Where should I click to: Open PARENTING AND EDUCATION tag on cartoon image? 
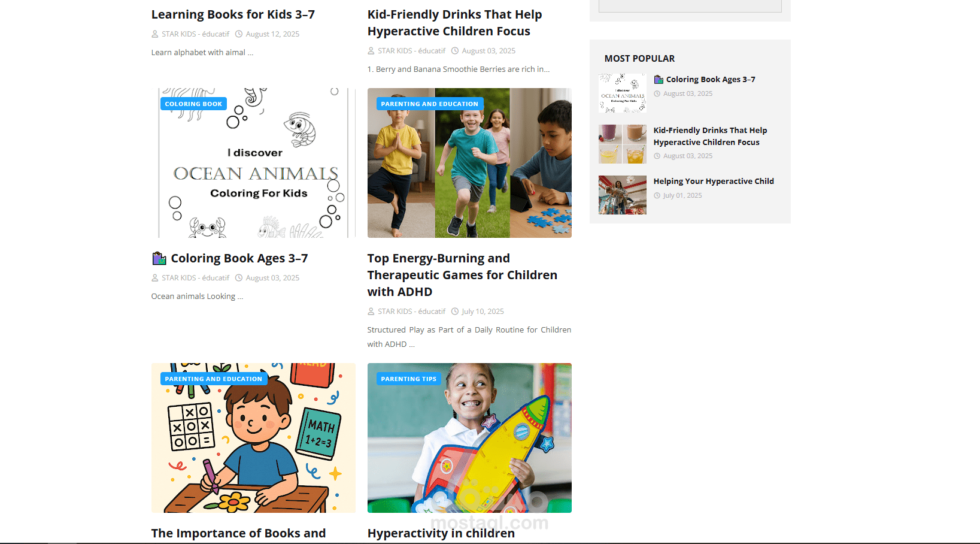click(x=214, y=379)
